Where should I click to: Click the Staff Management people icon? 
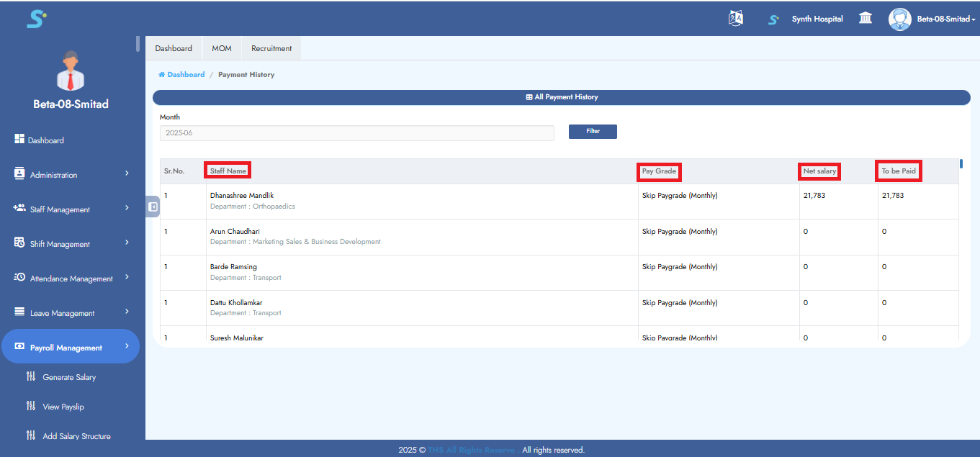[19, 209]
